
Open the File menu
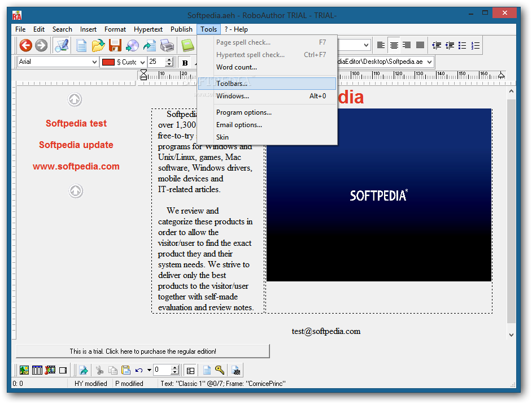20,29
